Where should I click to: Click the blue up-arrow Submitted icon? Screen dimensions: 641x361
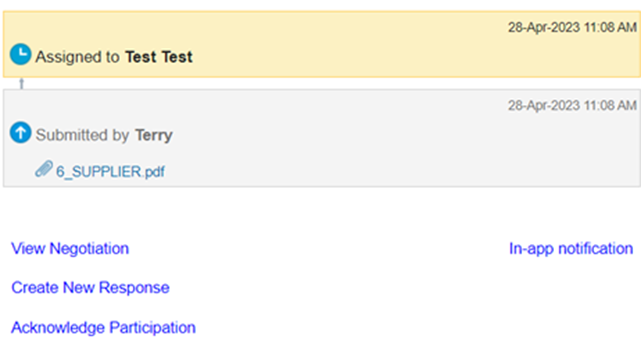click(x=20, y=132)
